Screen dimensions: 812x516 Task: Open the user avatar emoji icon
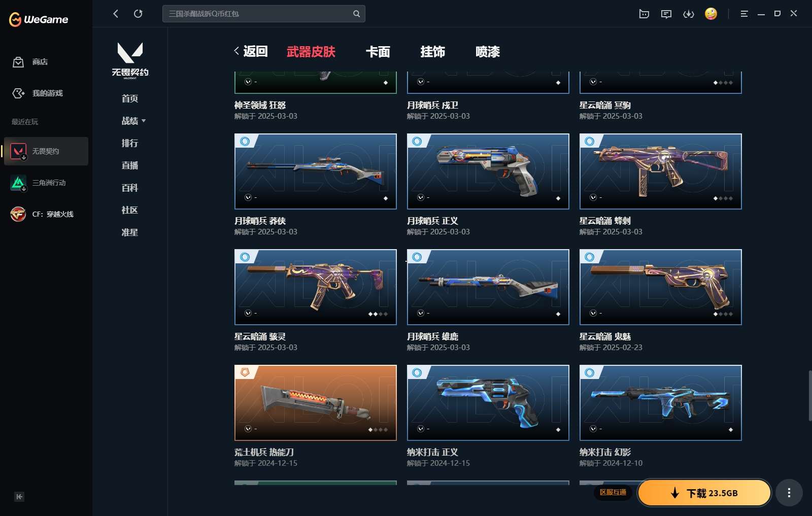(711, 14)
